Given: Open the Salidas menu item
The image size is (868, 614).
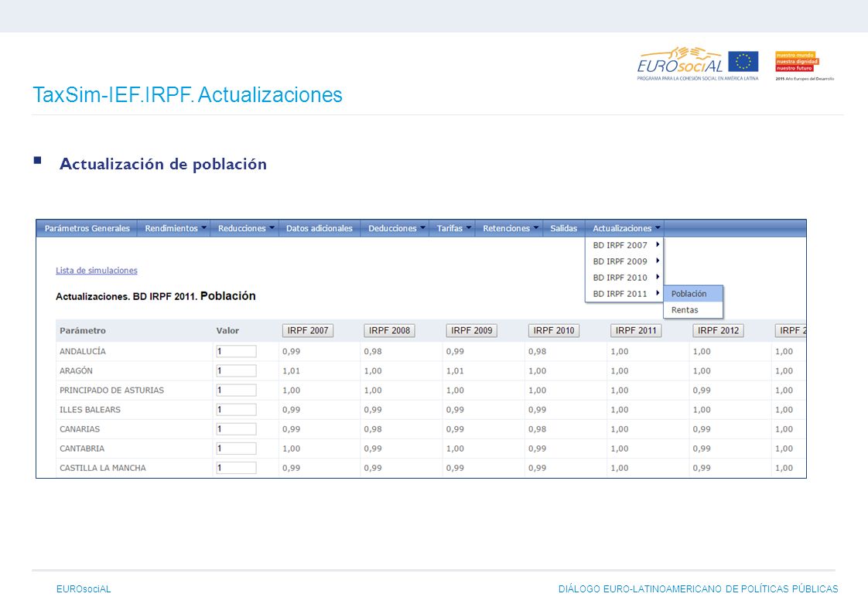Looking at the screenshot, I should (563, 228).
